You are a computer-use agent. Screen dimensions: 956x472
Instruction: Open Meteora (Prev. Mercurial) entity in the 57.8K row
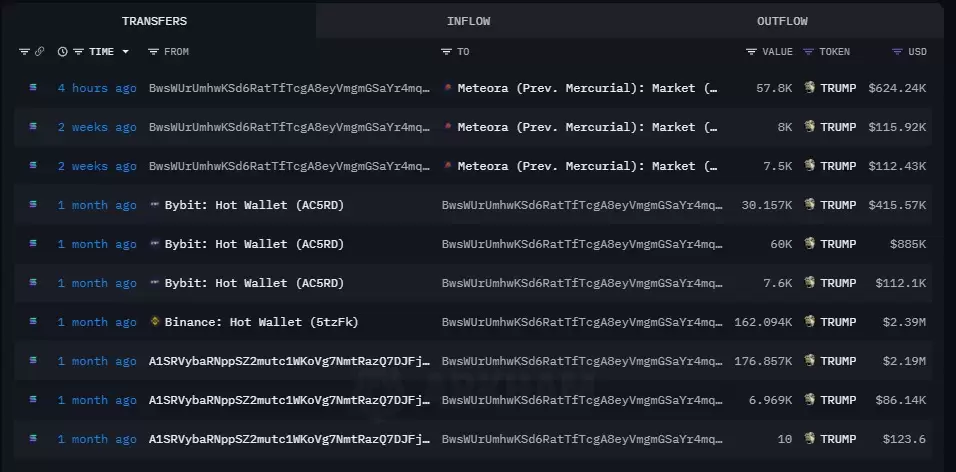587,88
